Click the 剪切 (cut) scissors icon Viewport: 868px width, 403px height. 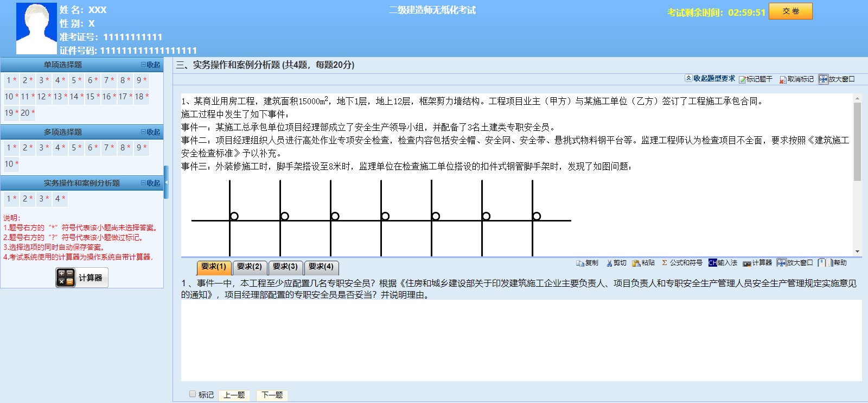[x=609, y=263]
